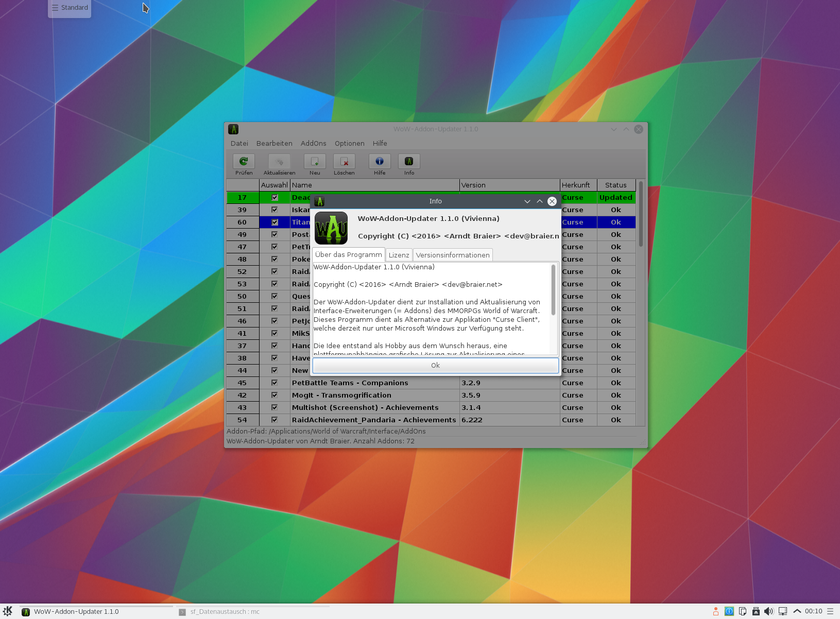Toggle the checkbox for addon row 42
Image resolution: width=840 pixels, height=619 pixels.
click(x=275, y=395)
